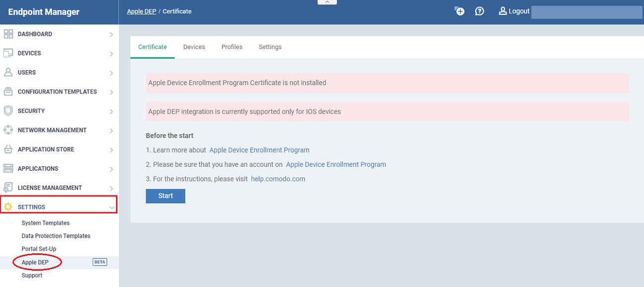Click the License Management certificate icon

pos(8,188)
